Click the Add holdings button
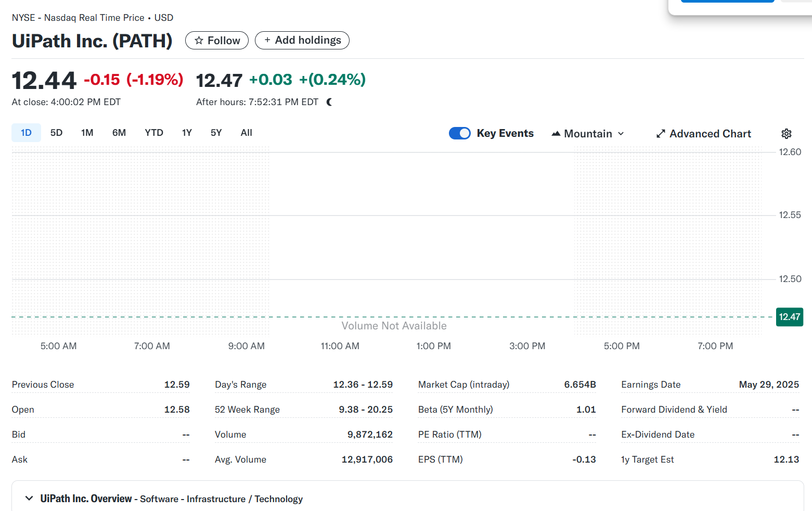This screenshot has width=812, height=511. click(302, 40)
